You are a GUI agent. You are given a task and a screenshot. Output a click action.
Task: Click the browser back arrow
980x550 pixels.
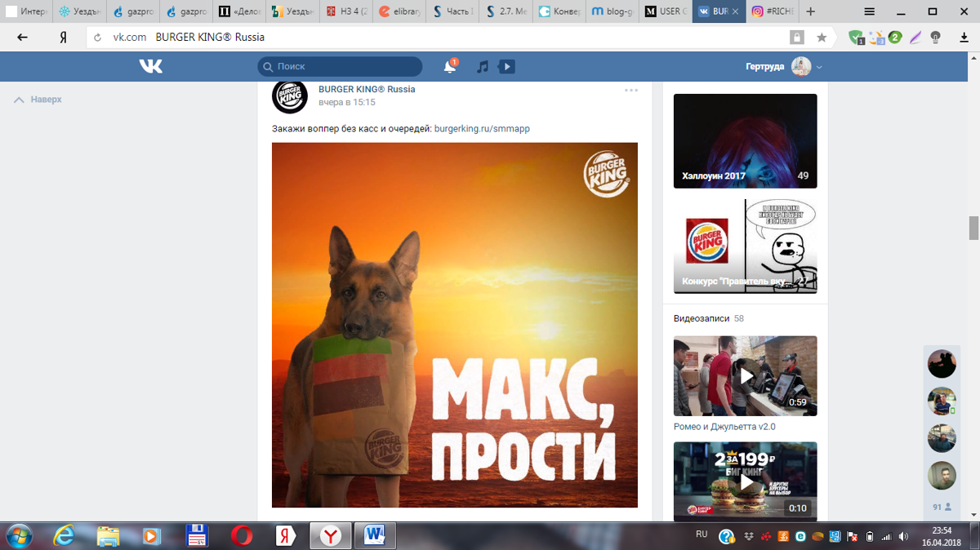22,37
